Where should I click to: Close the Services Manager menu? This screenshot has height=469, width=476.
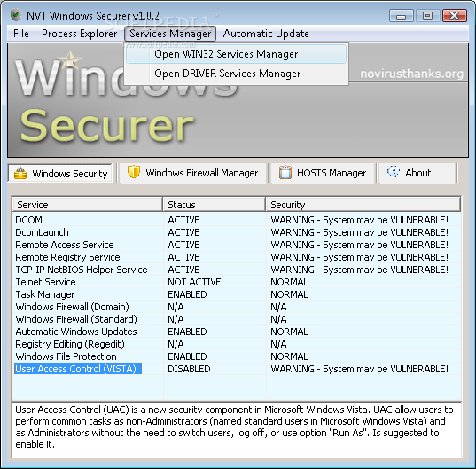click(x=170, y=34)
